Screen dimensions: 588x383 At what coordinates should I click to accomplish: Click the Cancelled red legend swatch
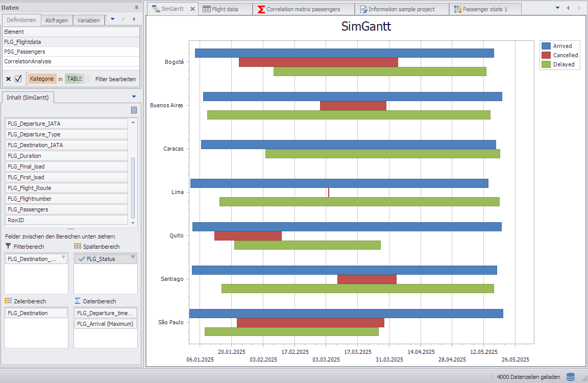546,55
